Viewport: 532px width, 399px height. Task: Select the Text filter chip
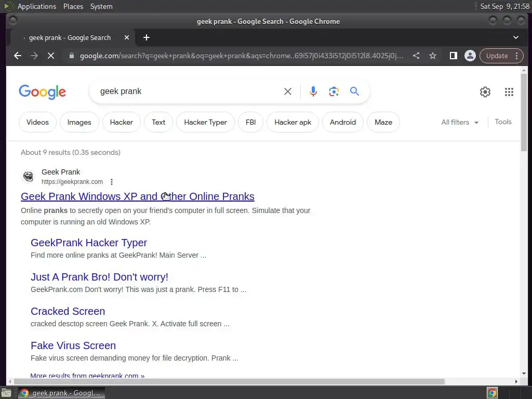point(158,122)
